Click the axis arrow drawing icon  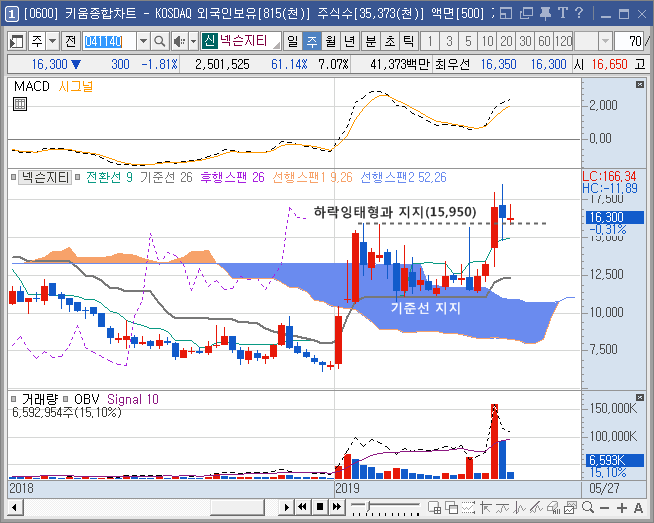point(485,508)
